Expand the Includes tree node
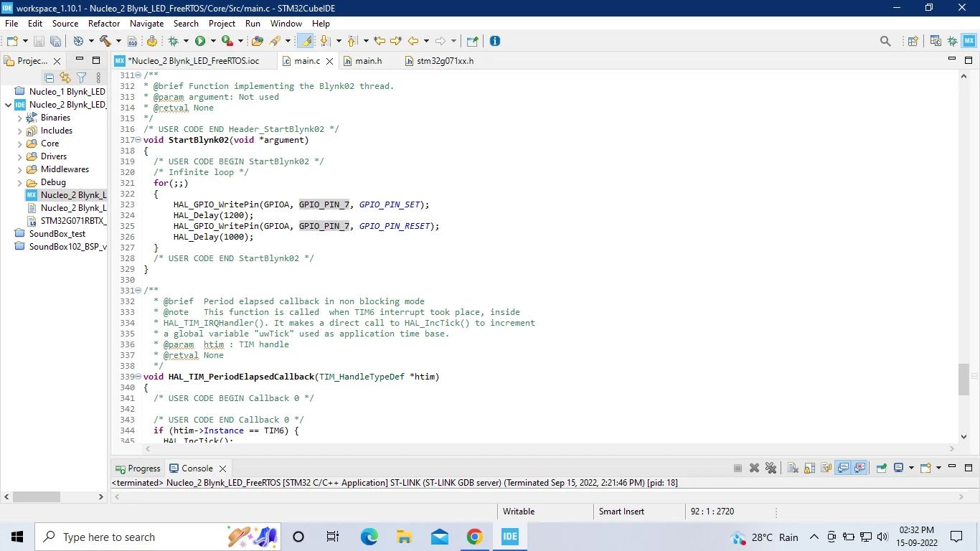980x551 pixels. pyautogui.click(x=20, y=131)
